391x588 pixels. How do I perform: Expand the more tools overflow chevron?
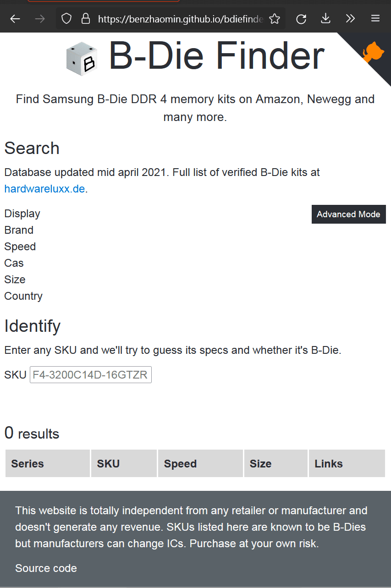click(350, 19)
